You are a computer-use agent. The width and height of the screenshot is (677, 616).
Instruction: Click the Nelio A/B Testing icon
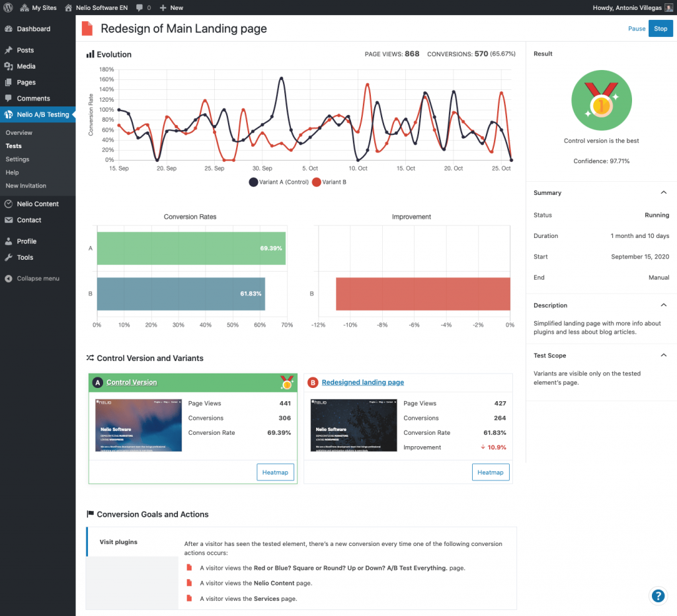pos(8,114)
